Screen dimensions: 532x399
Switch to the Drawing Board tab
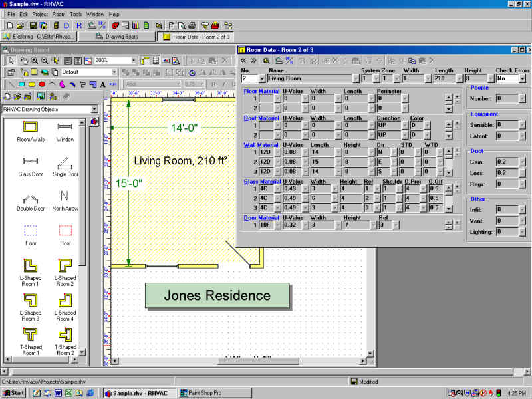pyautogui.click(x=117, y=37)
